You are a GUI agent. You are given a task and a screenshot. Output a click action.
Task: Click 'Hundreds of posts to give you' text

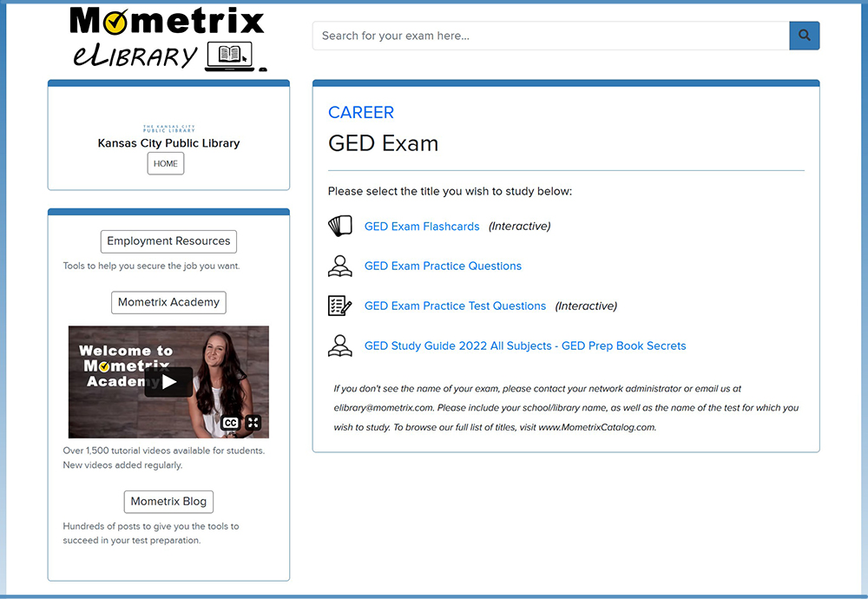(x=151, y=533)
